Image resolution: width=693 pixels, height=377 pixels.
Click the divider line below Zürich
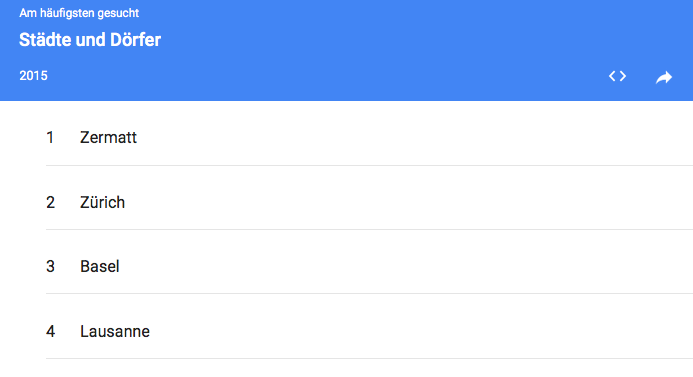pos(369,229)
